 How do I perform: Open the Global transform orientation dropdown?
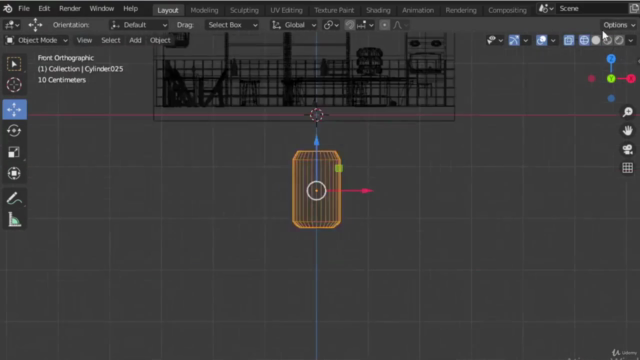coord(294,25)
